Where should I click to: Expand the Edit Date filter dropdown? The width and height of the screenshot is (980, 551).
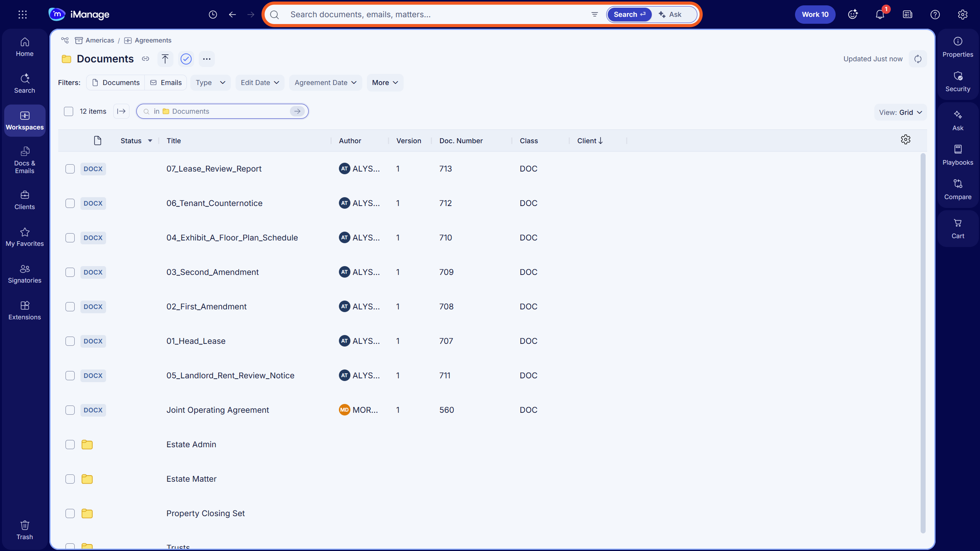pos(260,83)
